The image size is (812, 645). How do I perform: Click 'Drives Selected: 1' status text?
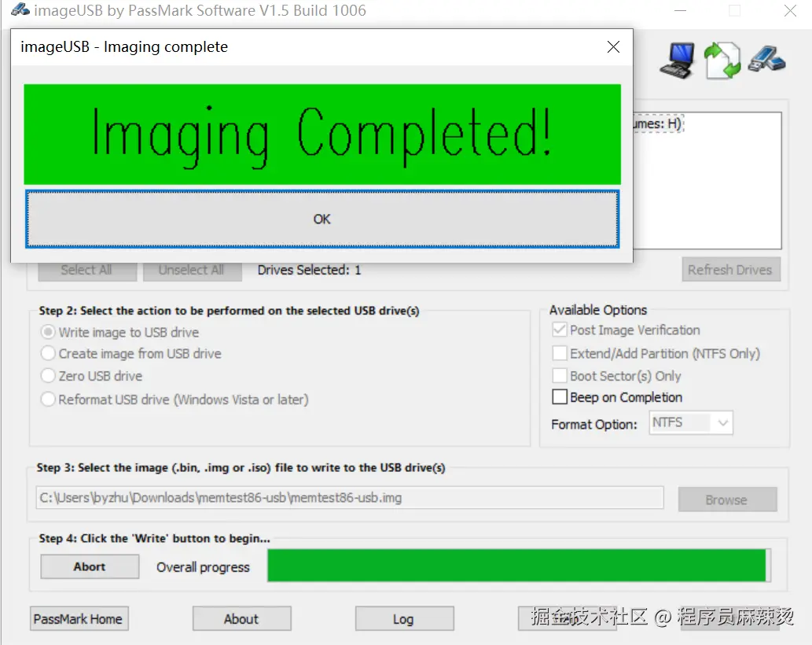tap(309, 270)
